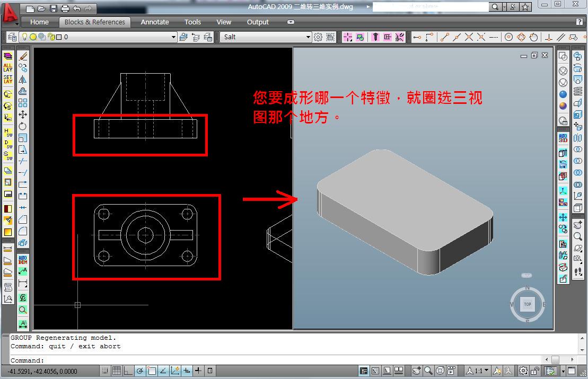Toggle layer freeze sun icon
This screenshot has height=379, width=588.
point(33,37)
